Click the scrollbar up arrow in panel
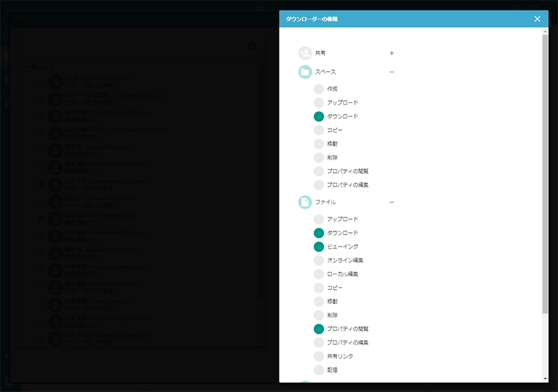 (545, 32)
